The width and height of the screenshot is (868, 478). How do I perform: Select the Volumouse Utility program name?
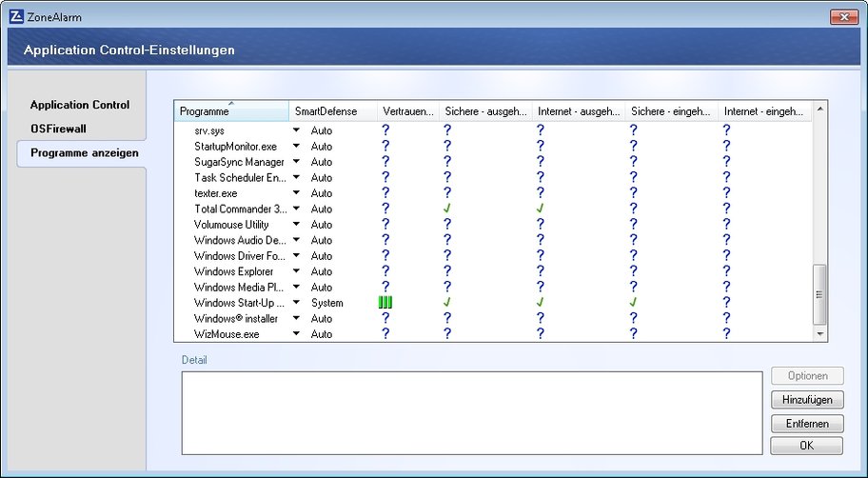231,225
